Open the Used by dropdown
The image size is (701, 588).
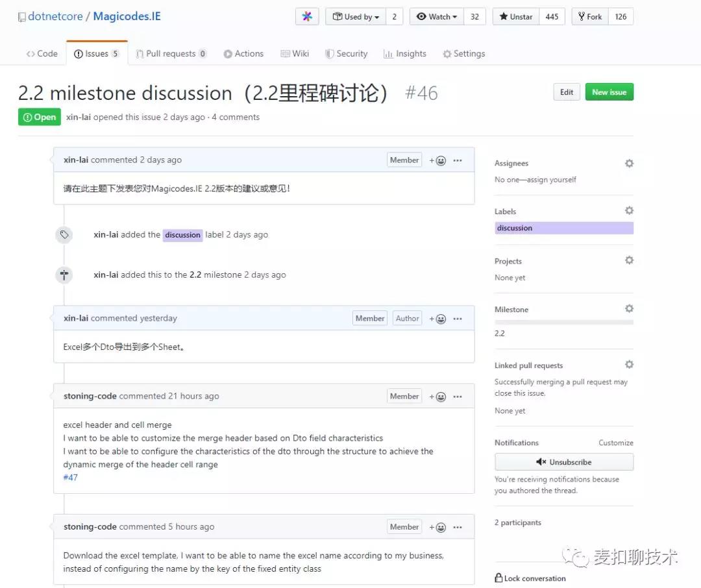tap(356, 16)
